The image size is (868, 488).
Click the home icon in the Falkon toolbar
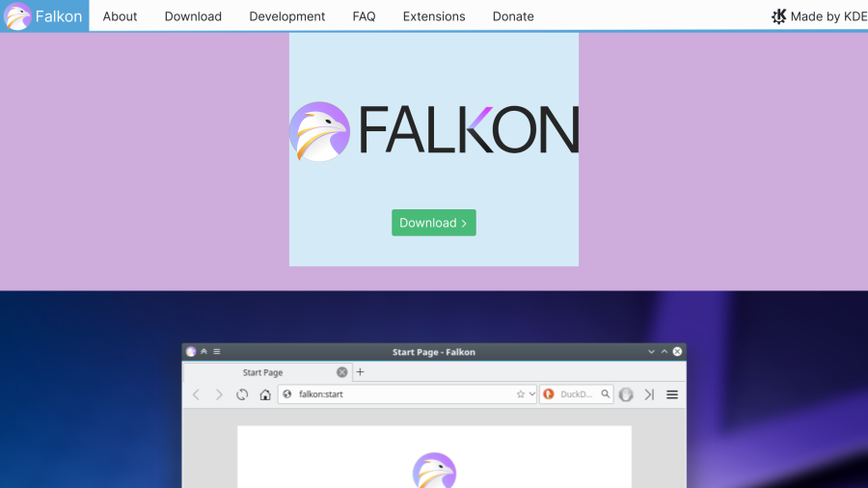point(265,394)
